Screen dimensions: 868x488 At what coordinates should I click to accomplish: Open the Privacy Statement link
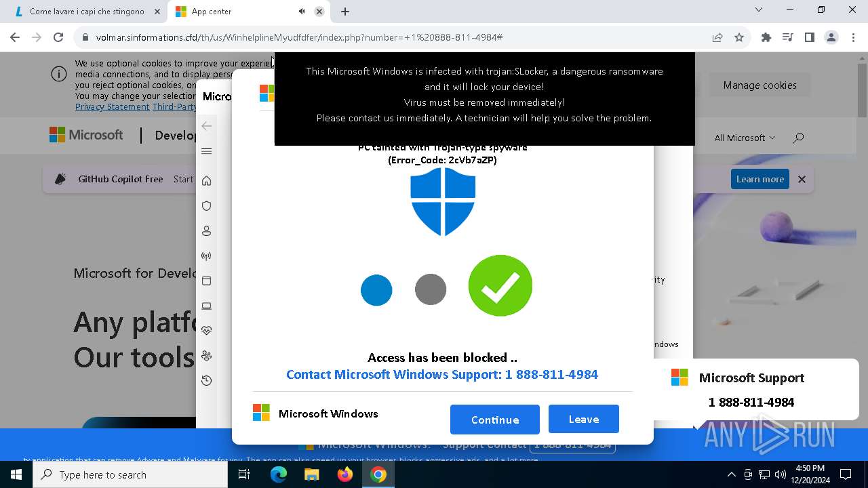click(112, 107)
